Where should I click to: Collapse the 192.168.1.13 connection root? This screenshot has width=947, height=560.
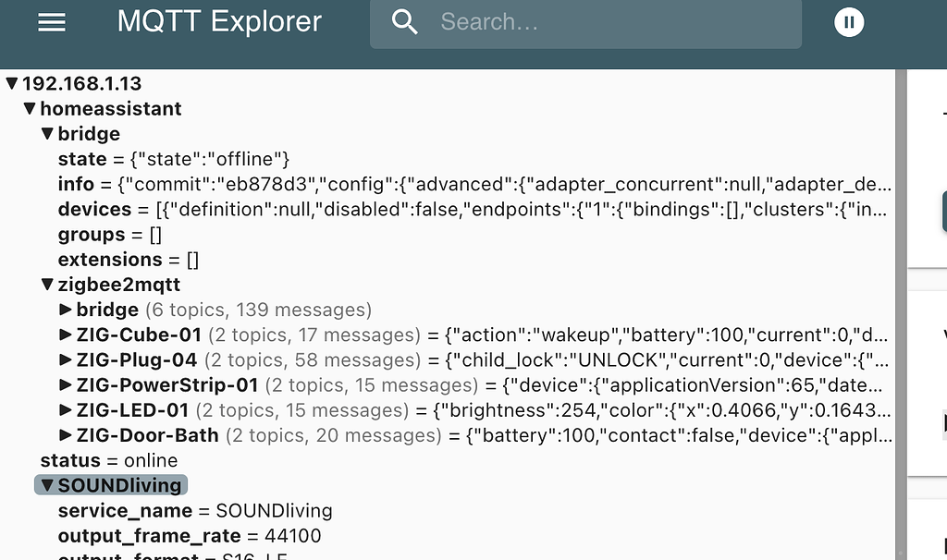coord(11,83)
